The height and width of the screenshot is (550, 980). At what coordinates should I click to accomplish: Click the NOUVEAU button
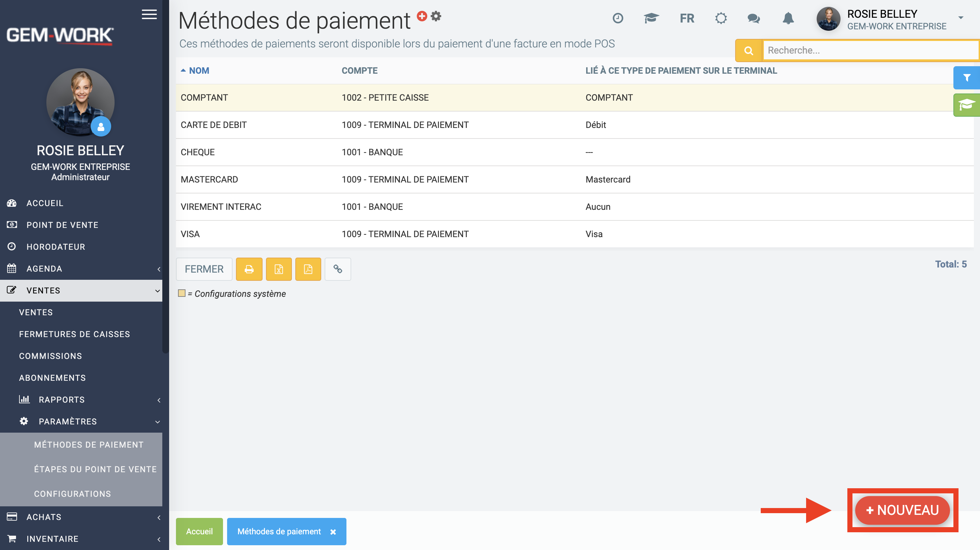pyautogui.click(x=902, y=510)
